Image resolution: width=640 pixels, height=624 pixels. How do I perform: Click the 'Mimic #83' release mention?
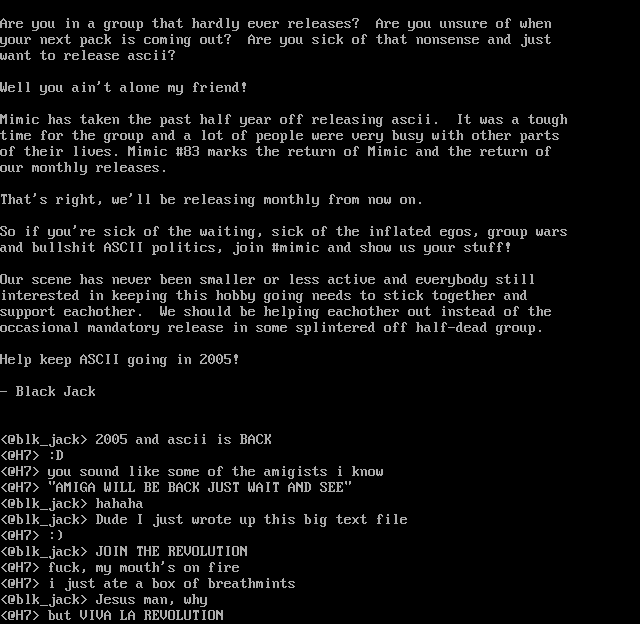point(164,151)
